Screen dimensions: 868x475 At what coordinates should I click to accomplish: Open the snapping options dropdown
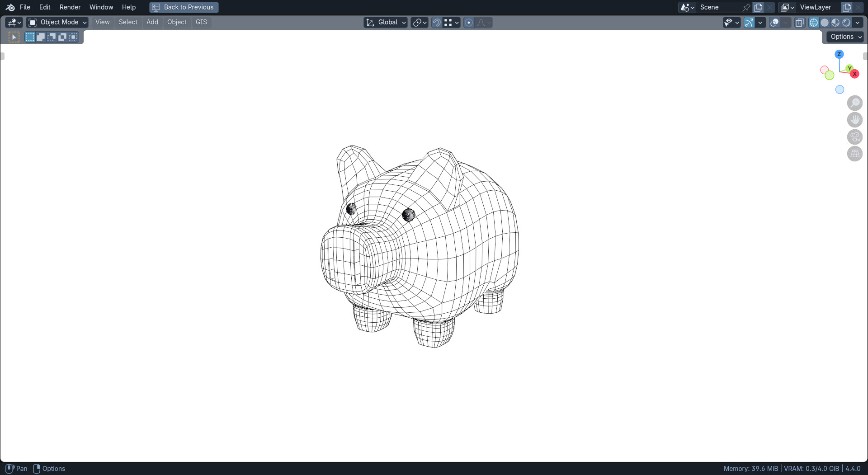[x=452, y=22]
